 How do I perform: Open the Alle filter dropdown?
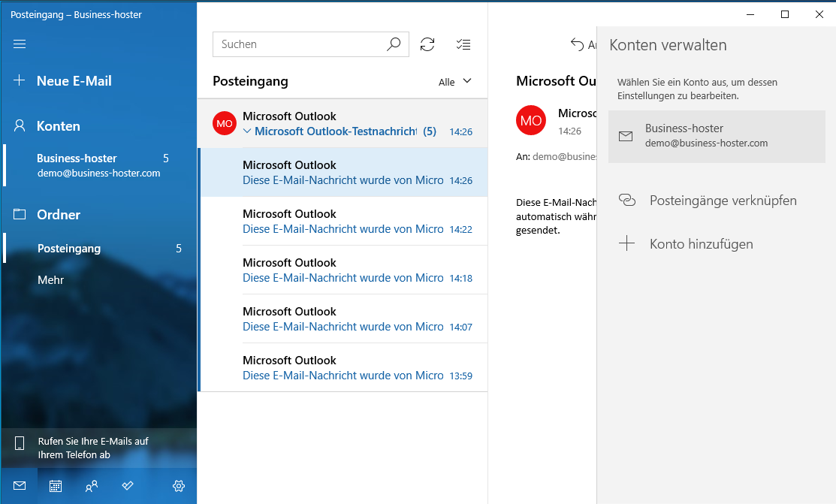(454, 82)
